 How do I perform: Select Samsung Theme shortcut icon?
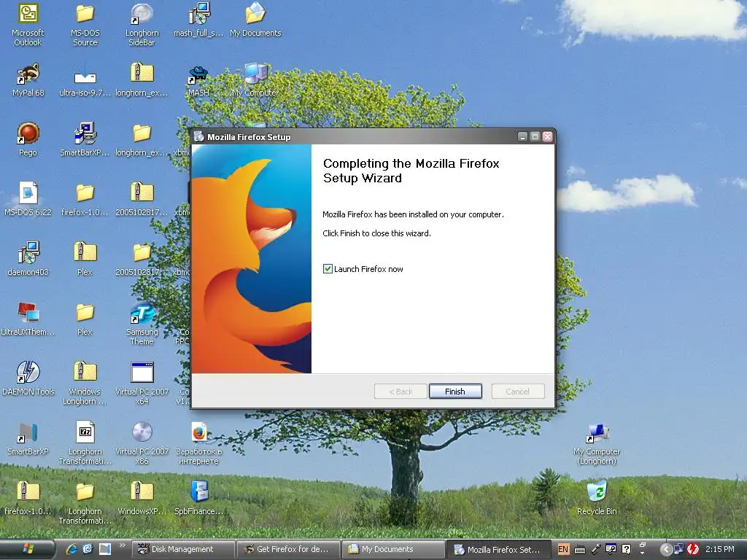(x=142, y=312)
